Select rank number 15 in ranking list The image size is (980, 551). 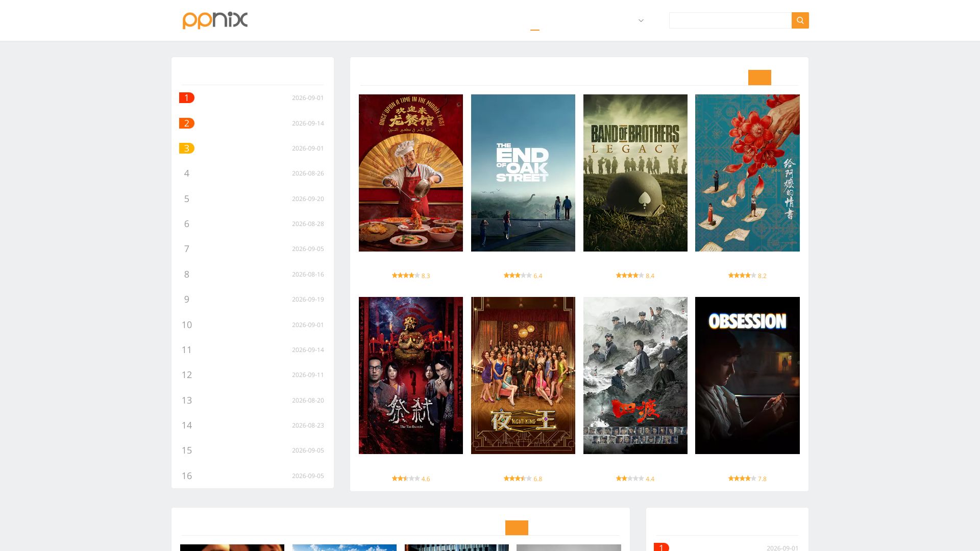pyautogui.click(x=187, y=450)
